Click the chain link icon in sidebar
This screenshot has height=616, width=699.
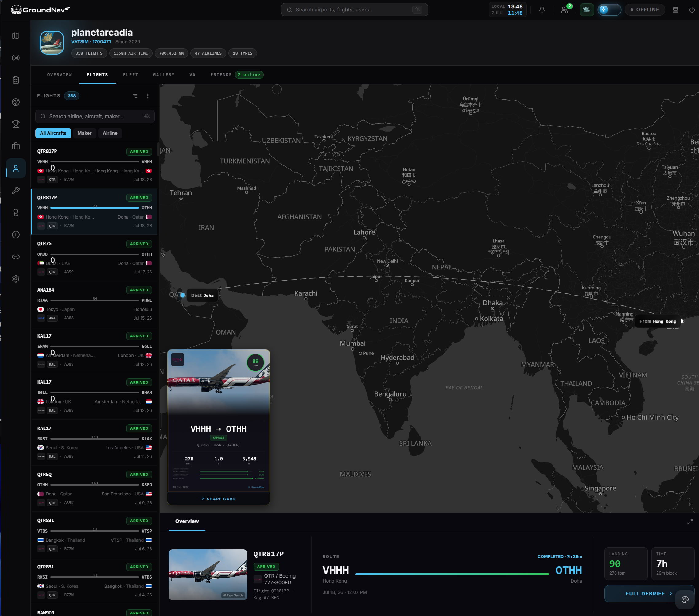point(16,257)
